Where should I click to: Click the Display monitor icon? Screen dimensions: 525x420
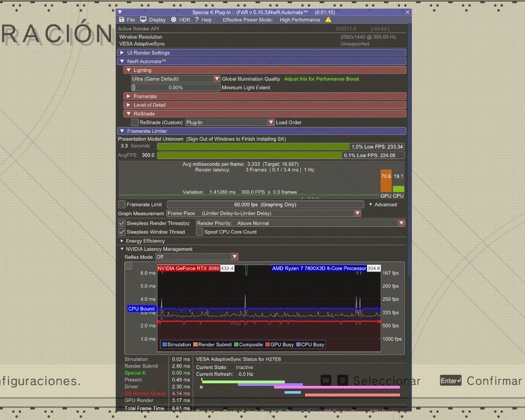[143, 20]
